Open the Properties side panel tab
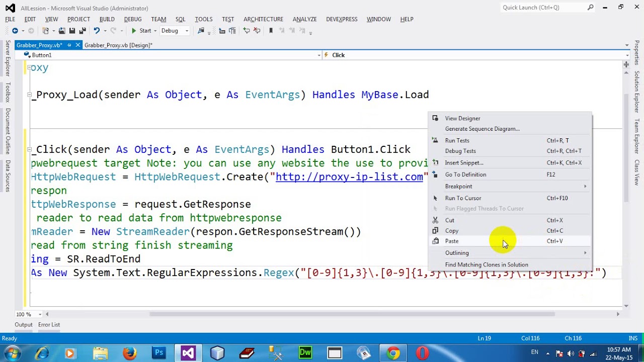This screenshot has width=644, height=362. point(636,53)
